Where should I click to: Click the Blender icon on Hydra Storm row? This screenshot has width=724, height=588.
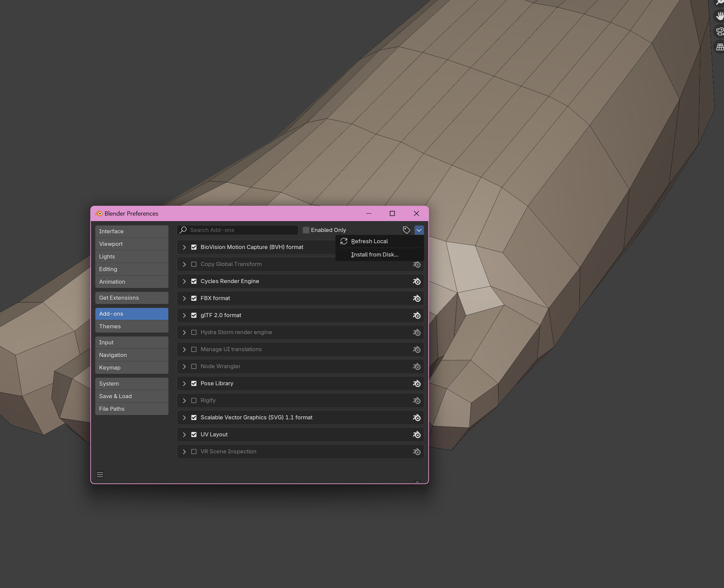(x=417, y=332)
